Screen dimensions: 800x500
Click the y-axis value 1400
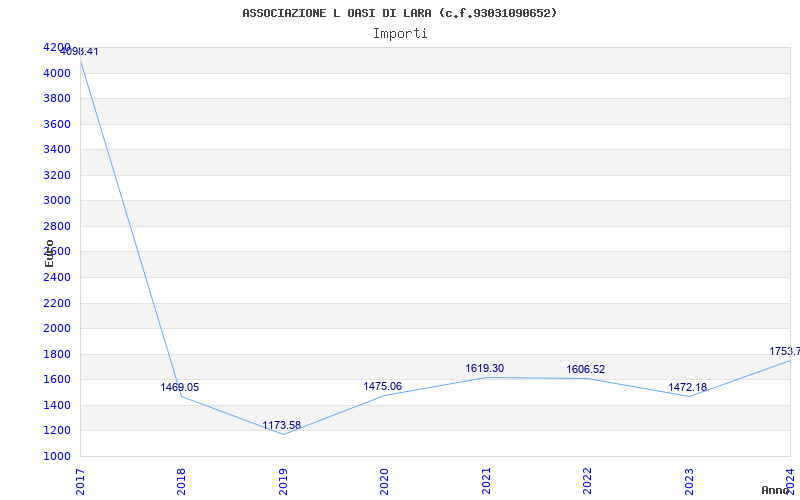click(x=57, y=406)
